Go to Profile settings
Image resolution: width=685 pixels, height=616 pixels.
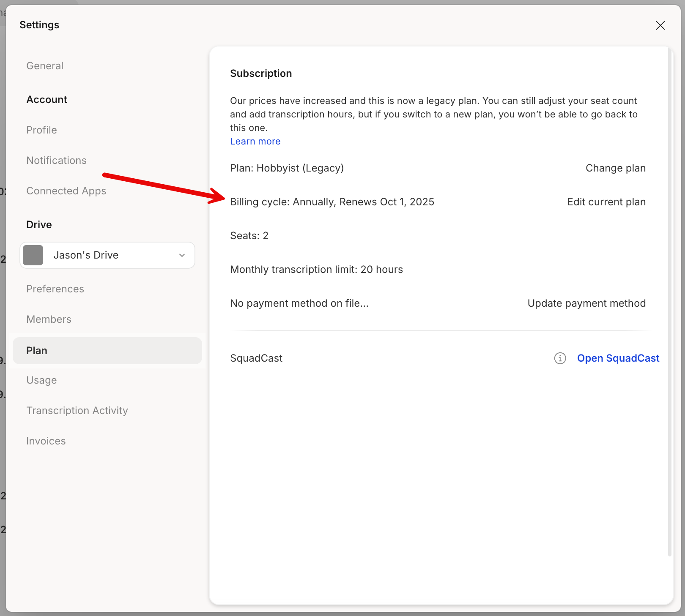[41, 130]
